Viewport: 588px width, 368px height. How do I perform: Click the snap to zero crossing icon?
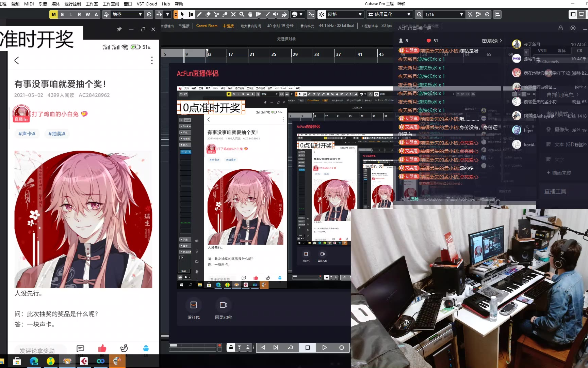(311, 14)
